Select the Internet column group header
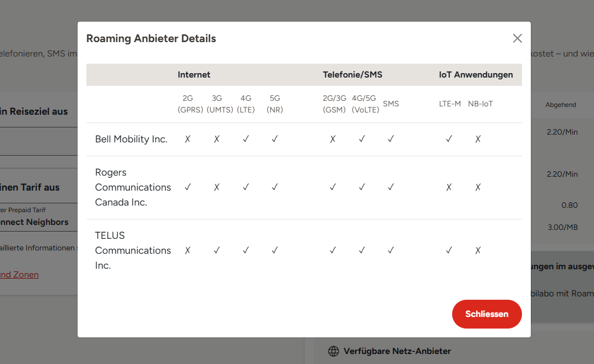The height and width of the screenshot is (364, 594). pyautogui.click(x=194, y=75)
